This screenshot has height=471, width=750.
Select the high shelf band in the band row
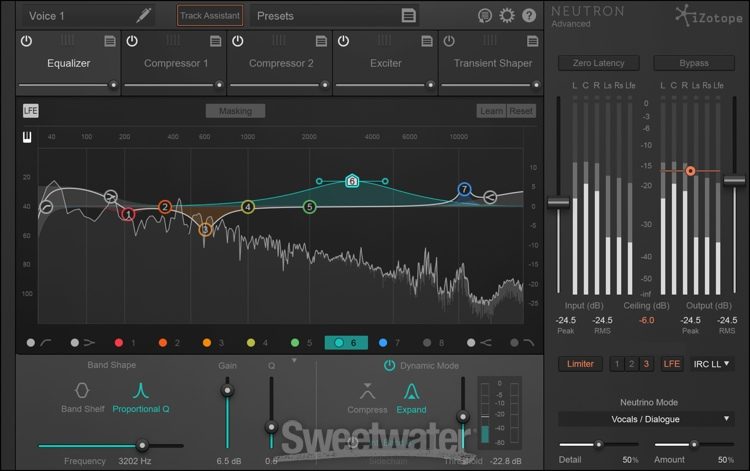pos(479,342)
